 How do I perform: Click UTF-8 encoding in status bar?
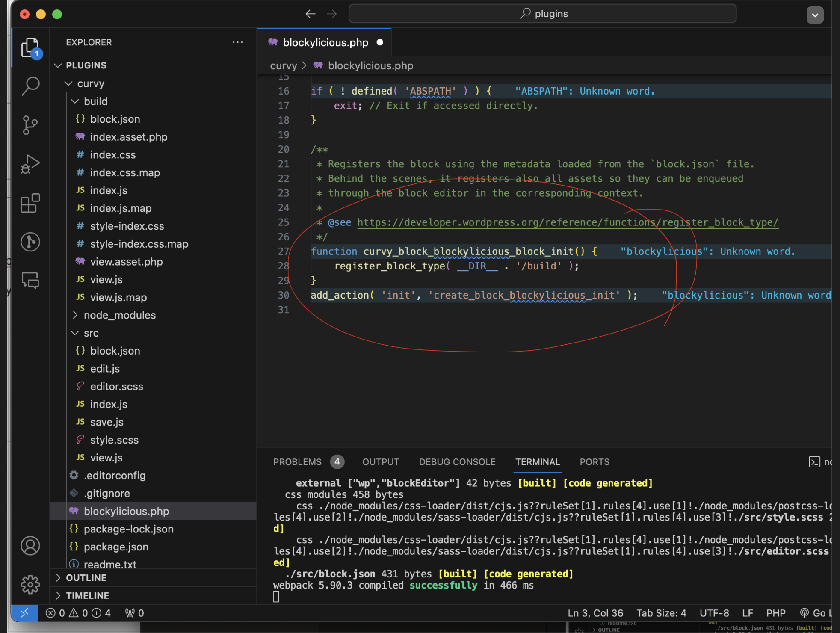[714, 613]
